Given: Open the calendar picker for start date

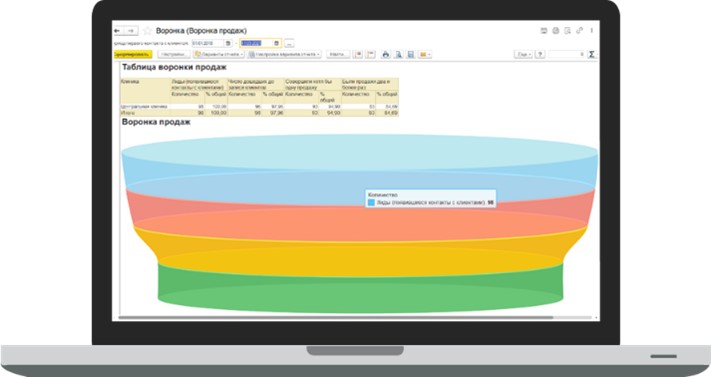Looking at the screenshot, I should pos(228,44).
